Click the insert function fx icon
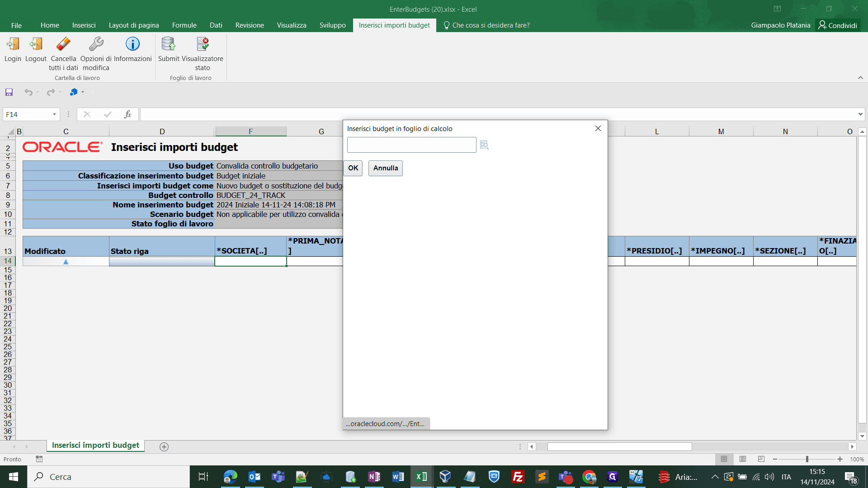This screenshot has height=488, width=868. [128, 114]
